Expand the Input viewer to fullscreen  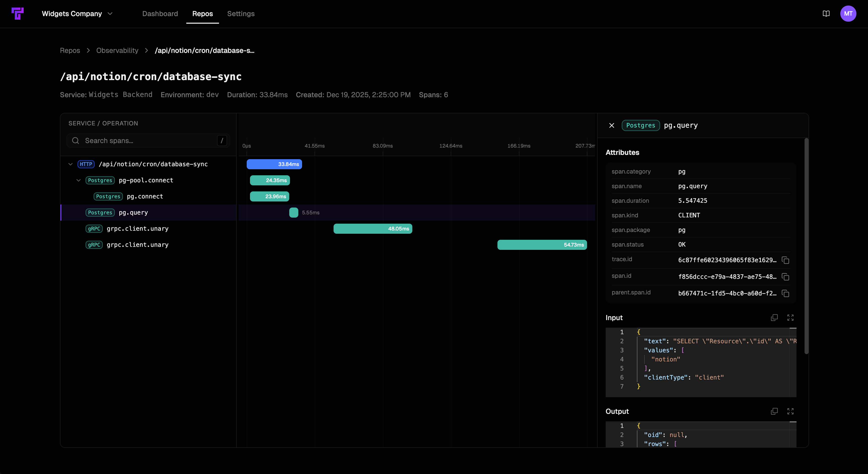point(791,318)
